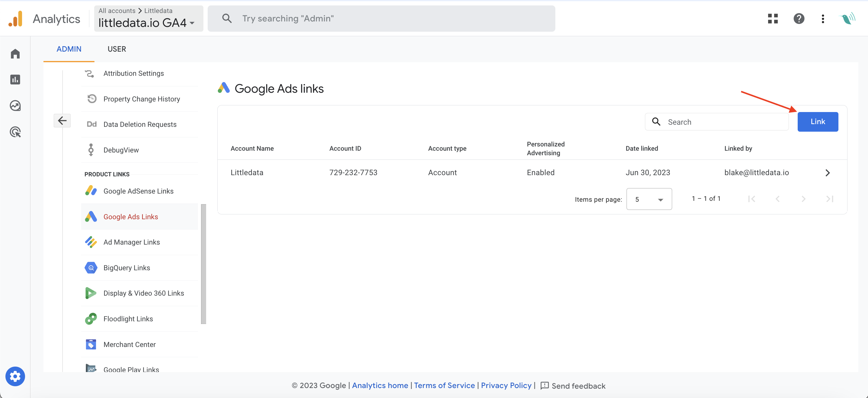
Task: Select Data Deletion Requests menu item
Action: pos(139,124)
